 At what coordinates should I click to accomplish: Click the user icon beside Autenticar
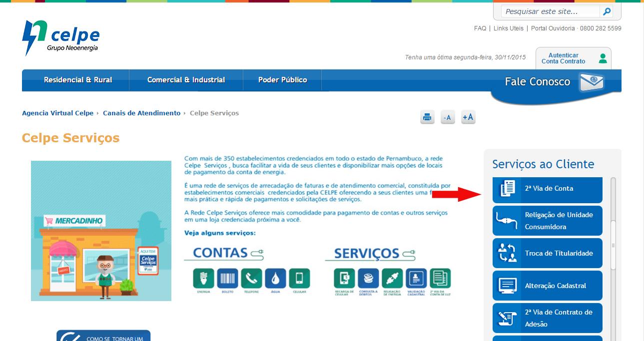pyautogui.click(x=603, y=58)
